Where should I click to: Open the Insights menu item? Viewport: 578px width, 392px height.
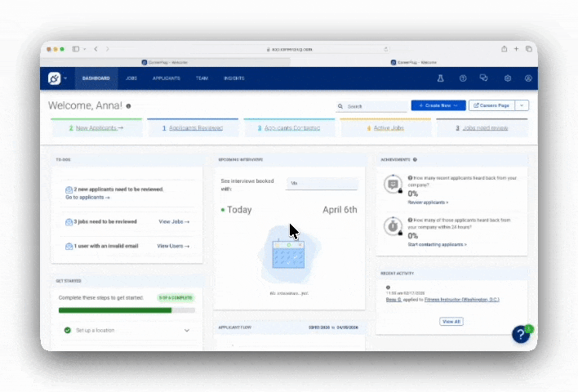[233, 78]
